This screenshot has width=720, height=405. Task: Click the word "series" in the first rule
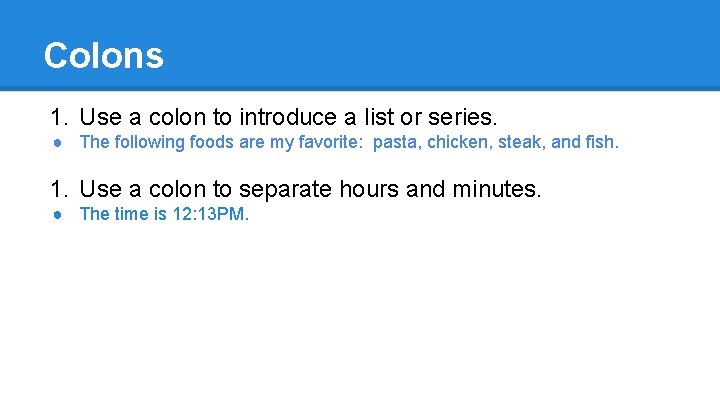click(460, 117)
